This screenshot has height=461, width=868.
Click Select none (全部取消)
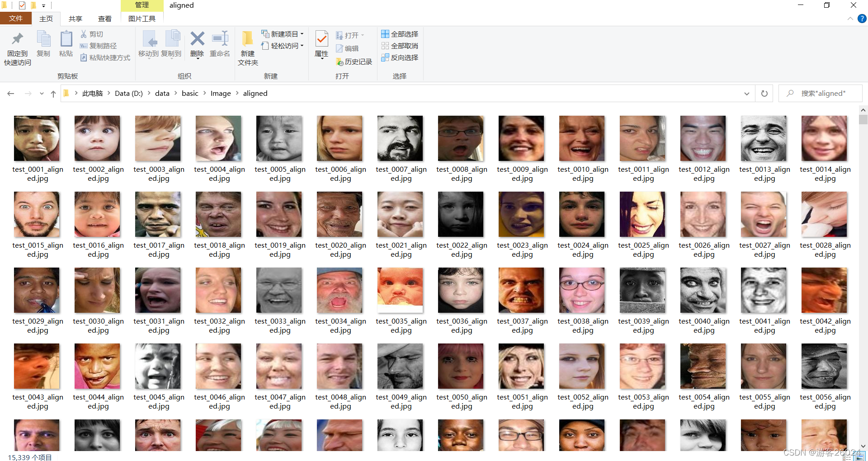pos(400,46)
